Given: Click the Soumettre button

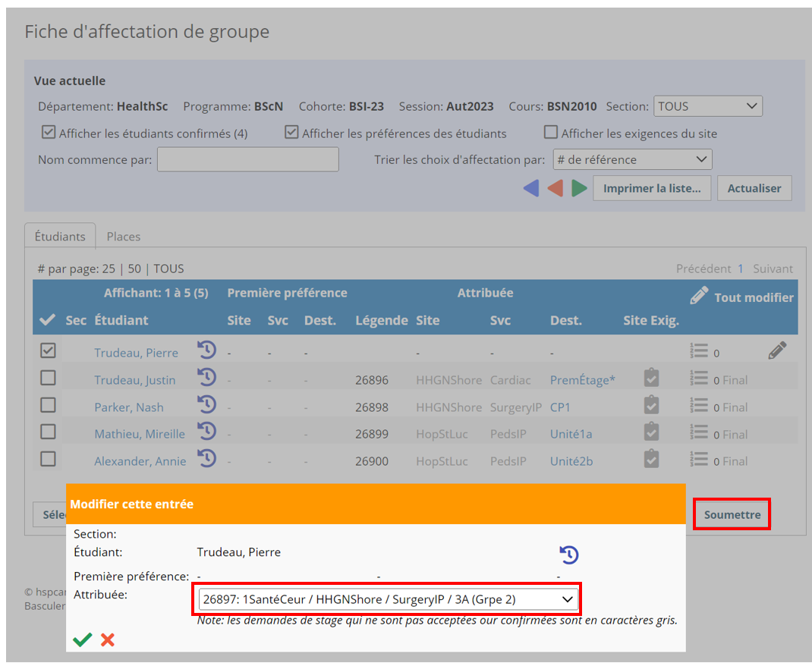Looking at the screenshot, I should click(732, 514).
